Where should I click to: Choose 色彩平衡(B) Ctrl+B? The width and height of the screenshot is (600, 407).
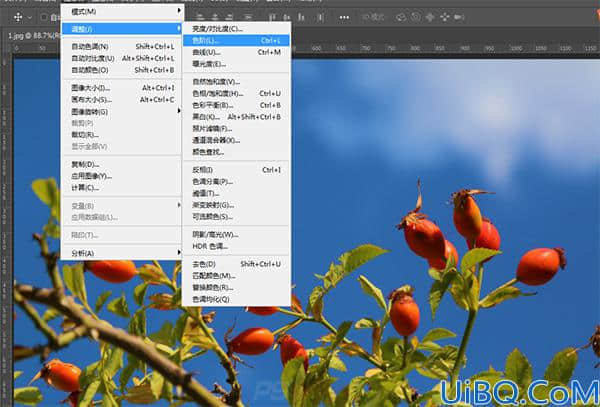coord(236,105)
